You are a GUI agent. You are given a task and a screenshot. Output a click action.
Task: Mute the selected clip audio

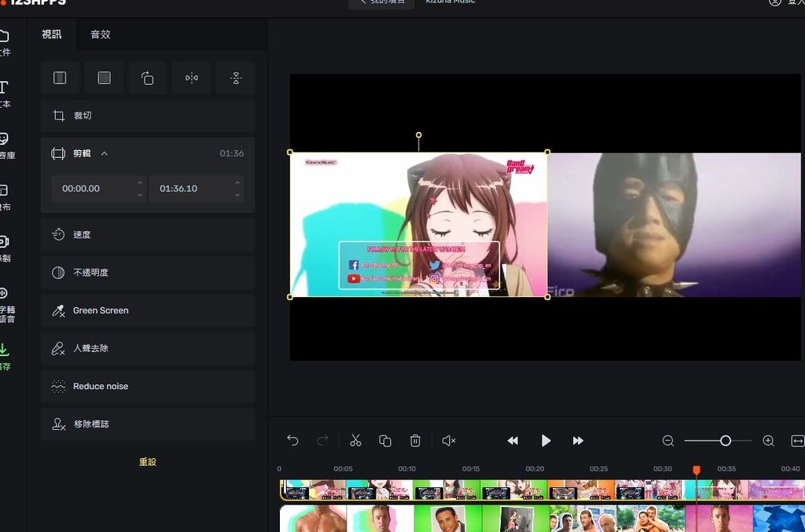point(449,441)
